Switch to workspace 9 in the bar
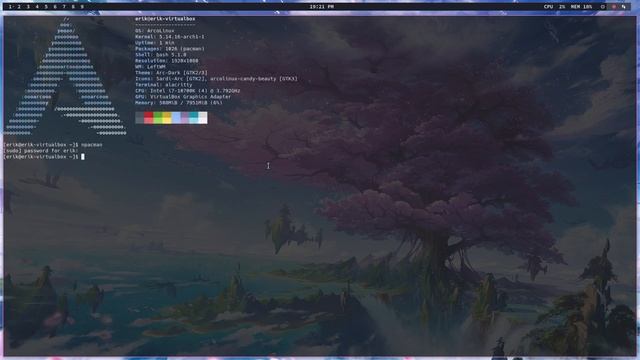The height and width of the screenshot is (360, 640). (82, 7)
